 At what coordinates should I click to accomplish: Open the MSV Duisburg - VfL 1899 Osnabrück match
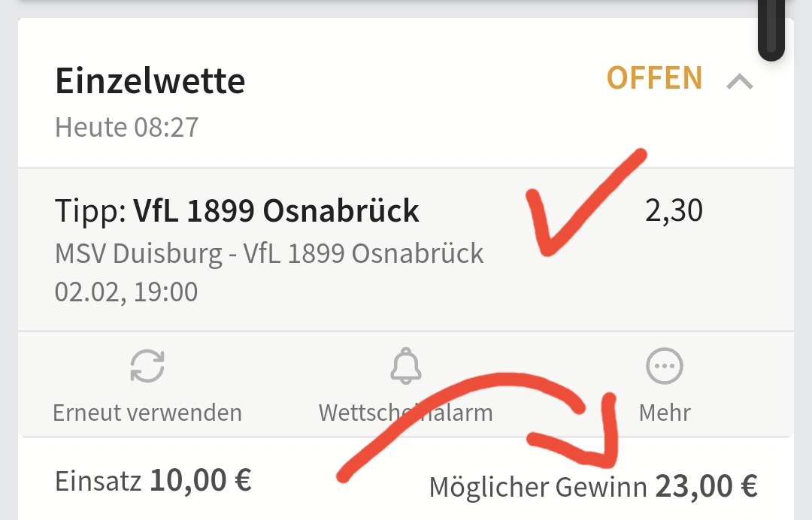click(x=269, y=254)
